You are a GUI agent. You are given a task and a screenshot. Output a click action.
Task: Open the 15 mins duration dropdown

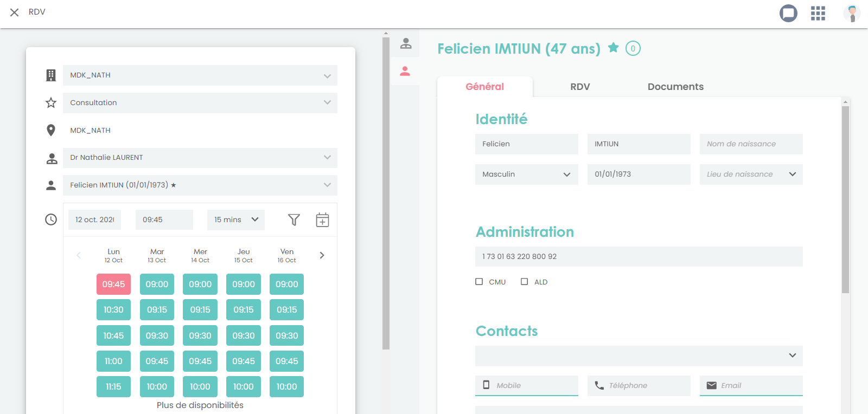tap(235, 219)
